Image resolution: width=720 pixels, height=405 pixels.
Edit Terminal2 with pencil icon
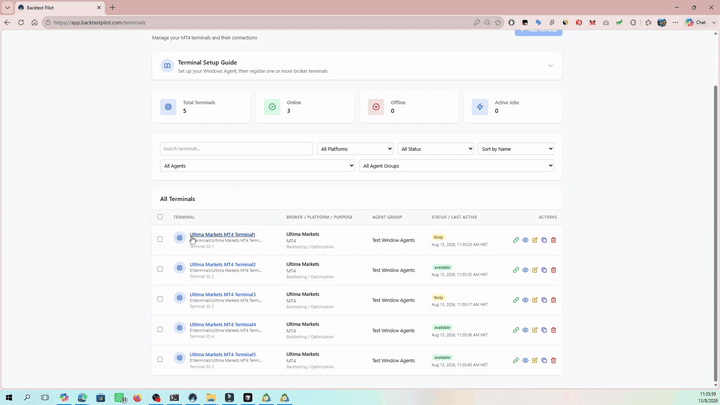coord(534,270)
